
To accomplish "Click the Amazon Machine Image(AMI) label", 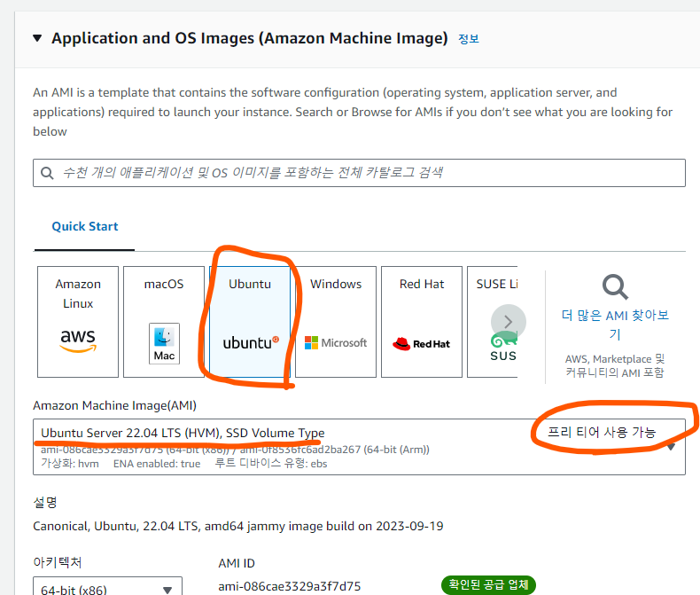I will pos(114,405).
